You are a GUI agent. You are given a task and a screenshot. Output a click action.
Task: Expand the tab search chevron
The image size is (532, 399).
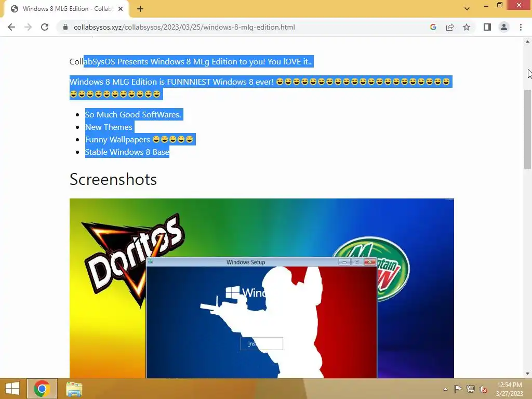pos(467,9)
